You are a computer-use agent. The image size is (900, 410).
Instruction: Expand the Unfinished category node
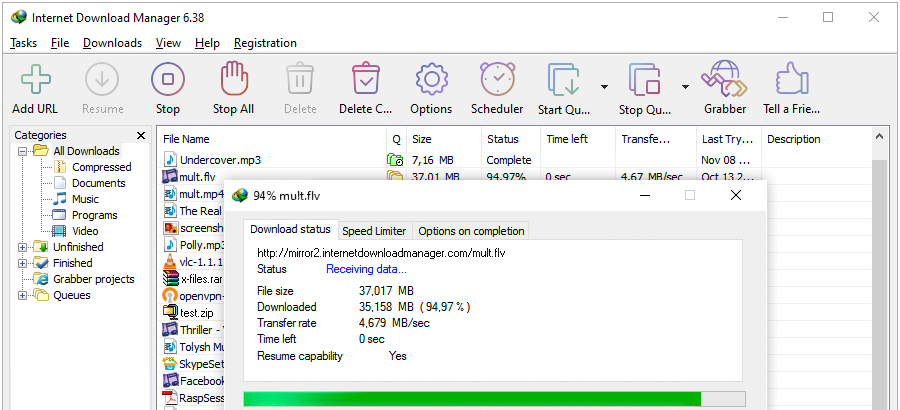pos(23,247)
